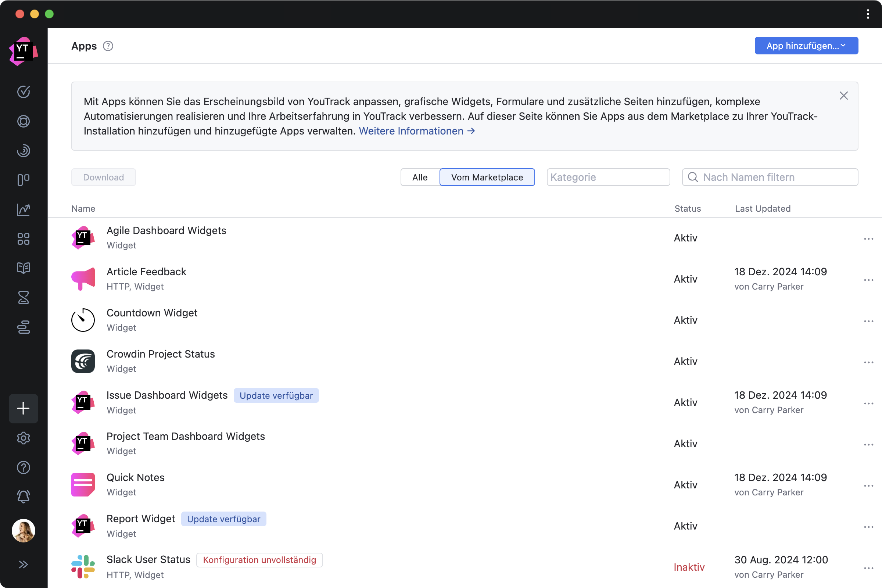Toggle the Download button option

click(x=103, y=176)
